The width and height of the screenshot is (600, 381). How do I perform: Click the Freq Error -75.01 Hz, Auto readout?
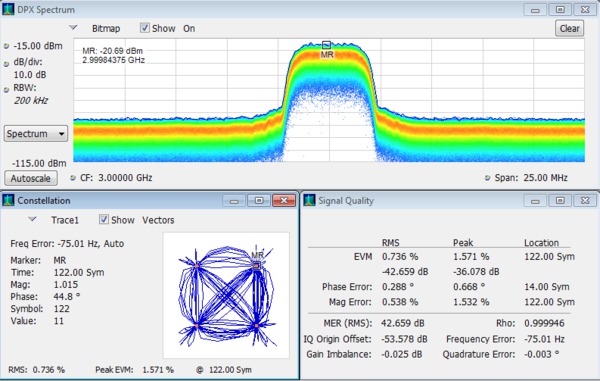click(x=67, y=244)
